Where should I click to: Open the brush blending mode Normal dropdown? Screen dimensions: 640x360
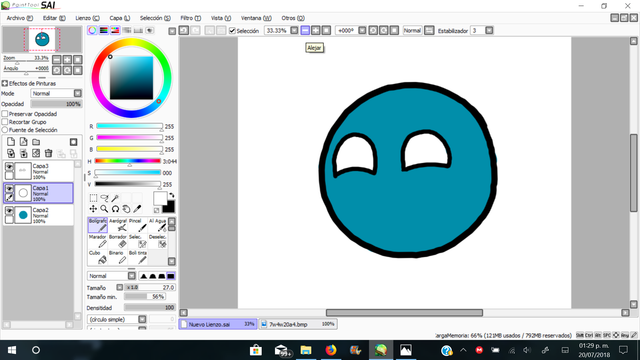click(x=111, y=276)
